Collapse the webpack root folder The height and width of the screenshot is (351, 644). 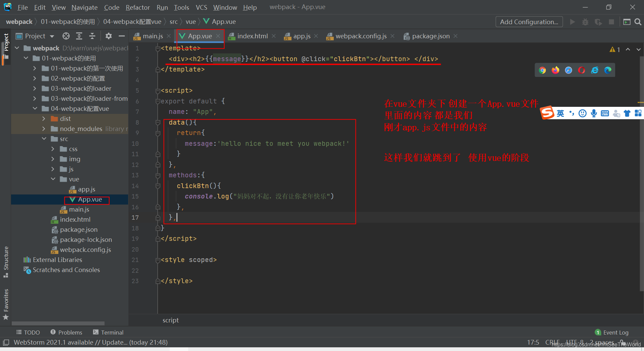[x=17, y=48]
